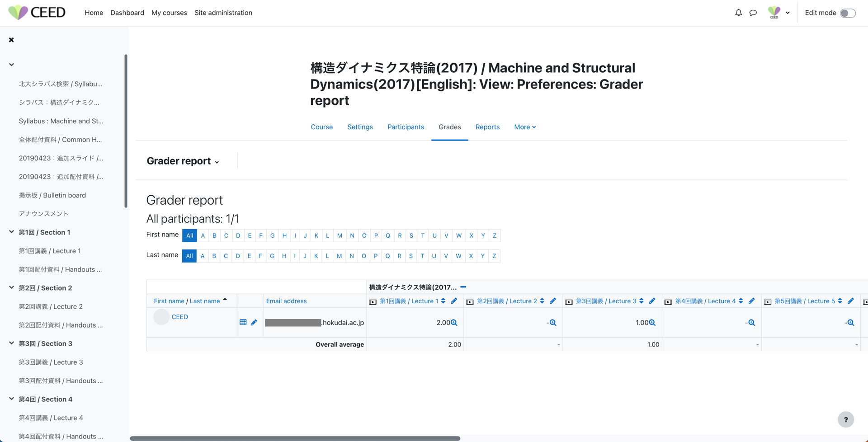Screen dimensions: 868x442
Task: Close the course index sidebar
Action: click(x=11, y=40)
